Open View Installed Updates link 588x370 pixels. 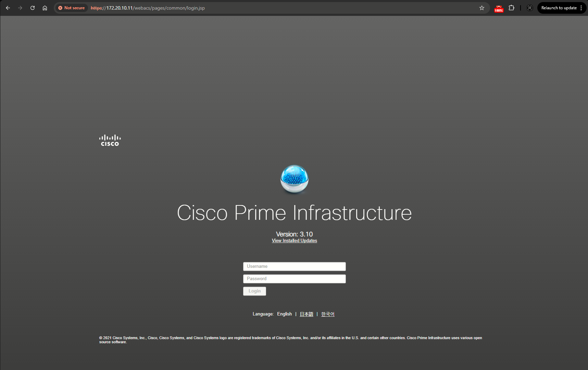(x=295, y=241)
